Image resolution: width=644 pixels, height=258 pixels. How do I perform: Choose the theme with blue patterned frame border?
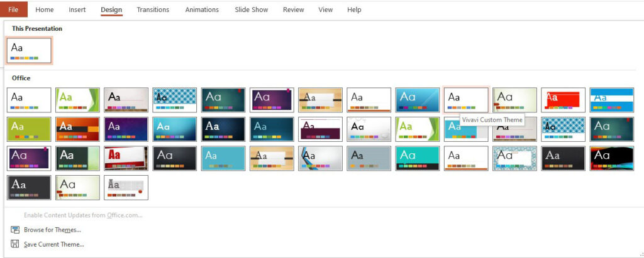[514, 158]
